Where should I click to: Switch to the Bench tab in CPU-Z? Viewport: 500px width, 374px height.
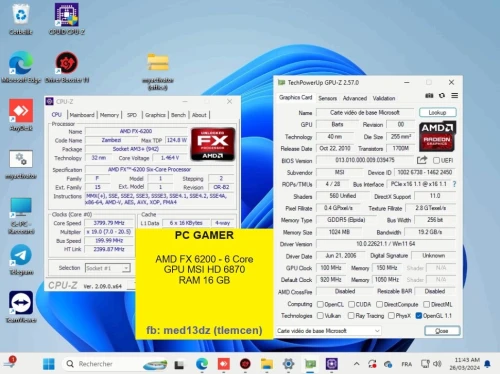point(178,115)
